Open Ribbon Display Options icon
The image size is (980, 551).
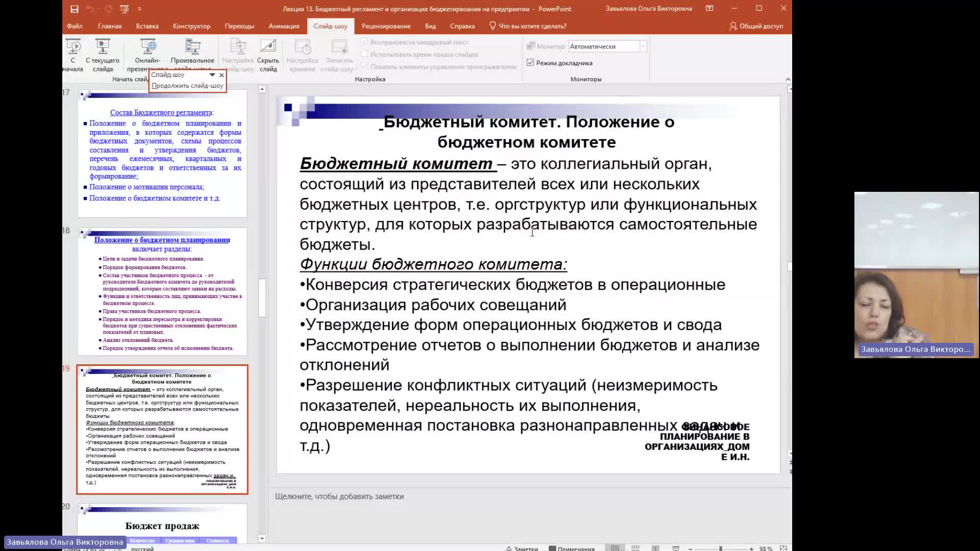[x=709, y=8]
